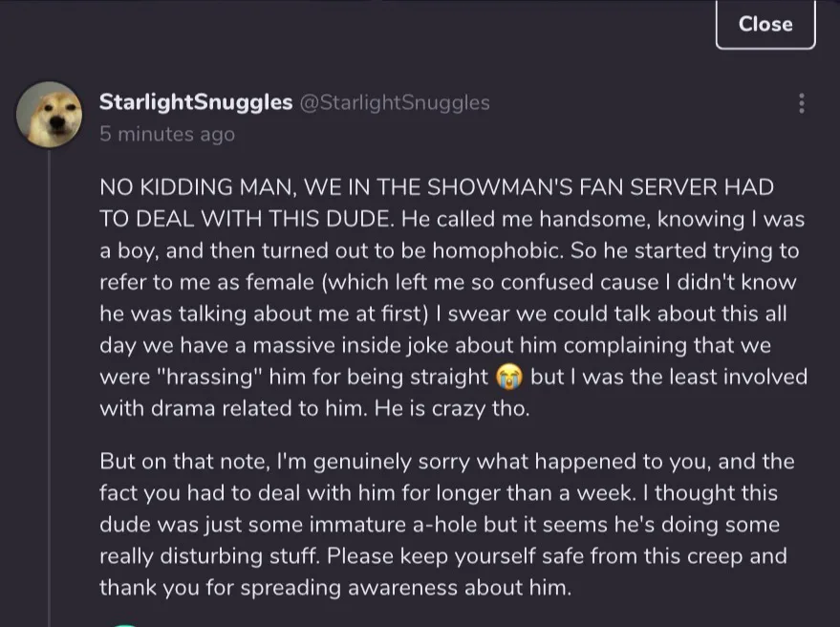This screenshot has width=840, height=627.
Task: Click the text "longer than a week"
Action: tap(641, 493)
